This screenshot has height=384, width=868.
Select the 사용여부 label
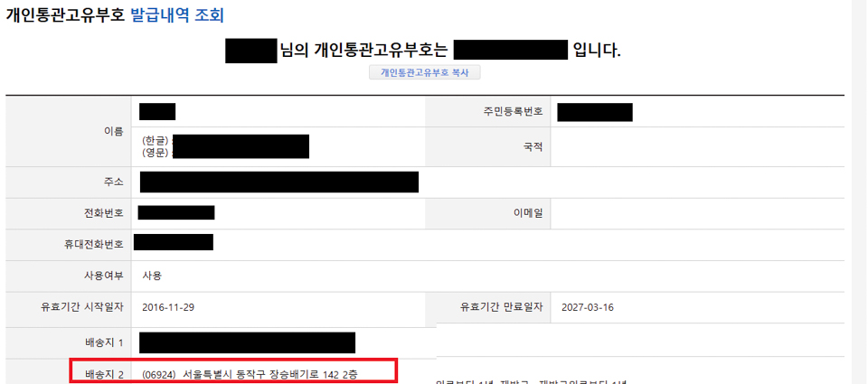(x=101, y=275)
